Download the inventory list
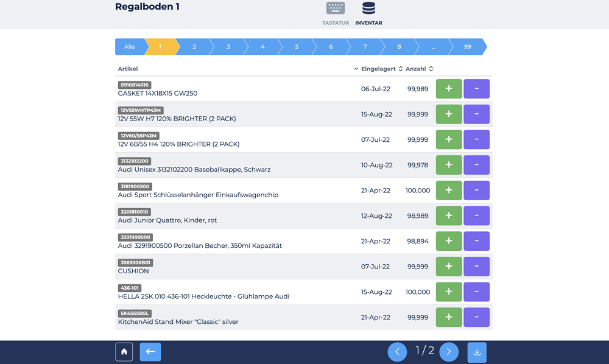This screenshot has height=364, width=609. (477, 352)
